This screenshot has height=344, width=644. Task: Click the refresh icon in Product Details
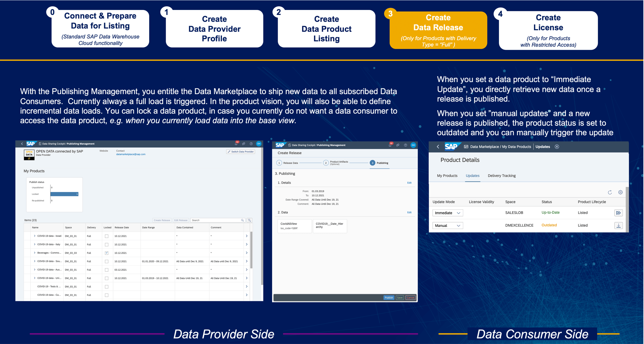(610, 192)
